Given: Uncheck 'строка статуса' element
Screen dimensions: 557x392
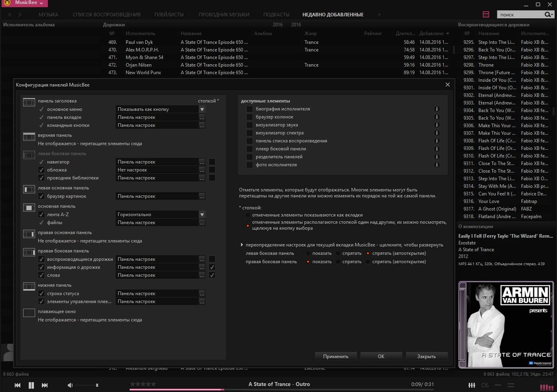Looking at the screenshot, I should 41,294.
